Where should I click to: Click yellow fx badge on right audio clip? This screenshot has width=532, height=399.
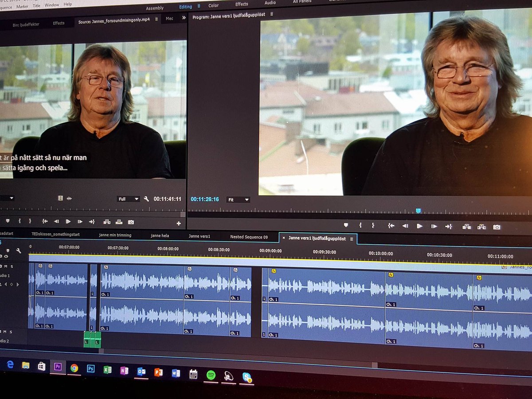[x=479, y=278]
